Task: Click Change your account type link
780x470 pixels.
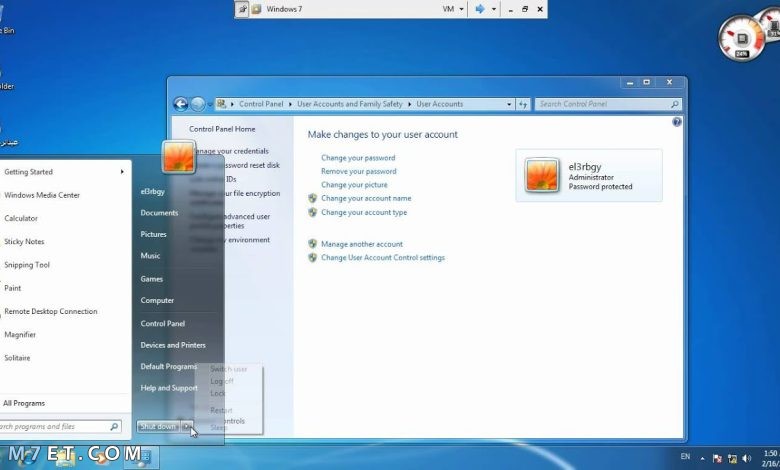Action: [364, 212]
